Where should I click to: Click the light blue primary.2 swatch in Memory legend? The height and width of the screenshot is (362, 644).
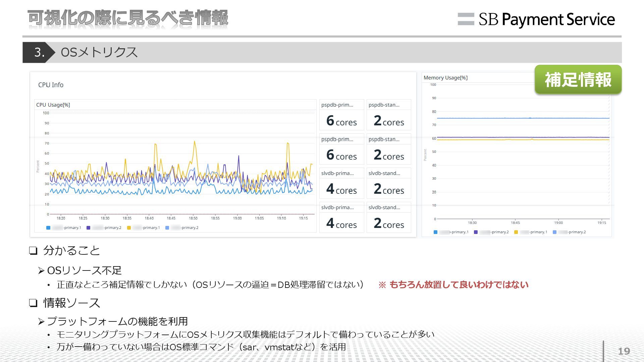[554, 232]
